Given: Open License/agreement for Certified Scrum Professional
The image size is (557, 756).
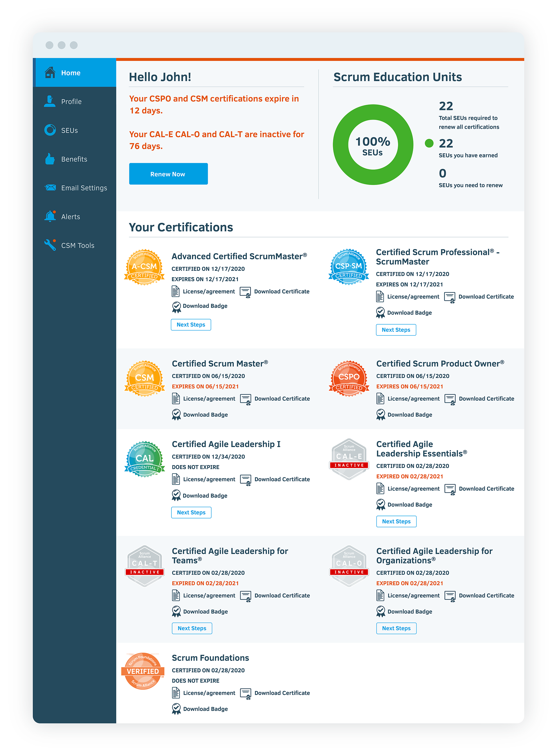Looking at the screenshot, I should point(413,296).
